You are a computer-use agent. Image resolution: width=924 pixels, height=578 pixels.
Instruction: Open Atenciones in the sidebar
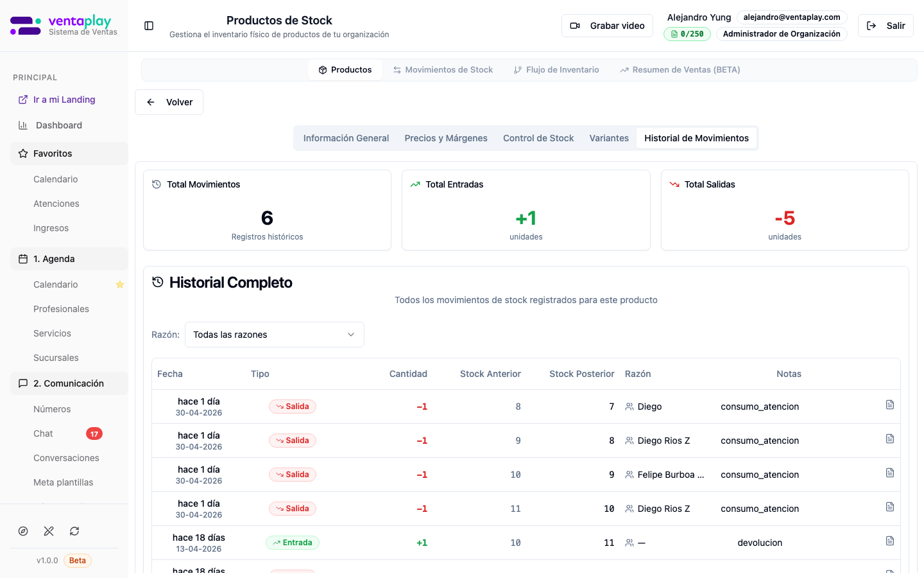pyautogui.click(x=56, y=204)
